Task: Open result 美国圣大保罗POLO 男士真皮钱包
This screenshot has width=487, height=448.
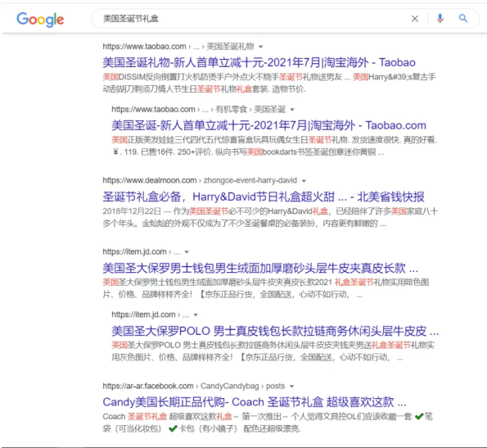Action: [x=275, y=331]
